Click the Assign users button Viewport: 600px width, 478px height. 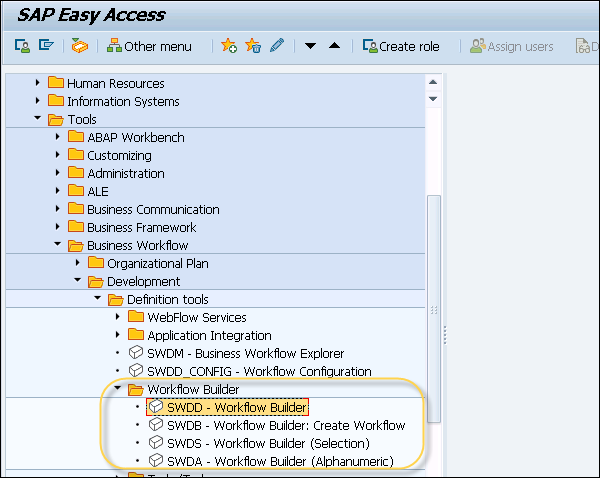[x=512, y=46]
